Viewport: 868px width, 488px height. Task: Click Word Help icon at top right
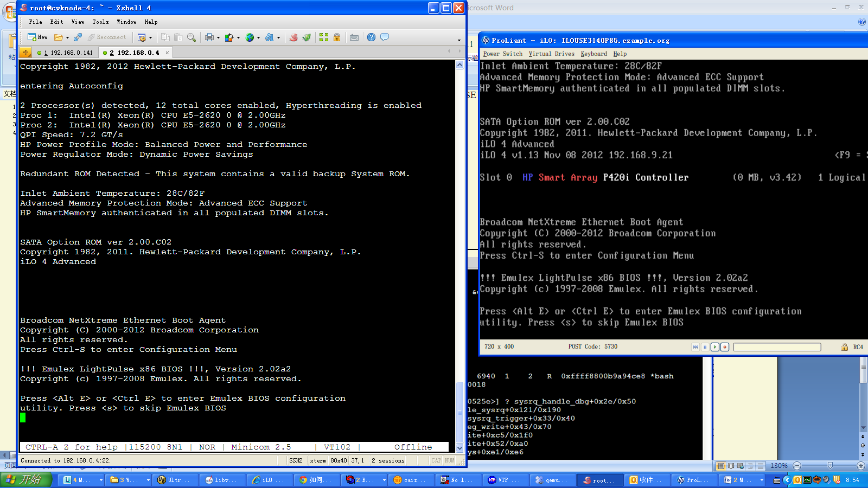click(x=862, y=22)
